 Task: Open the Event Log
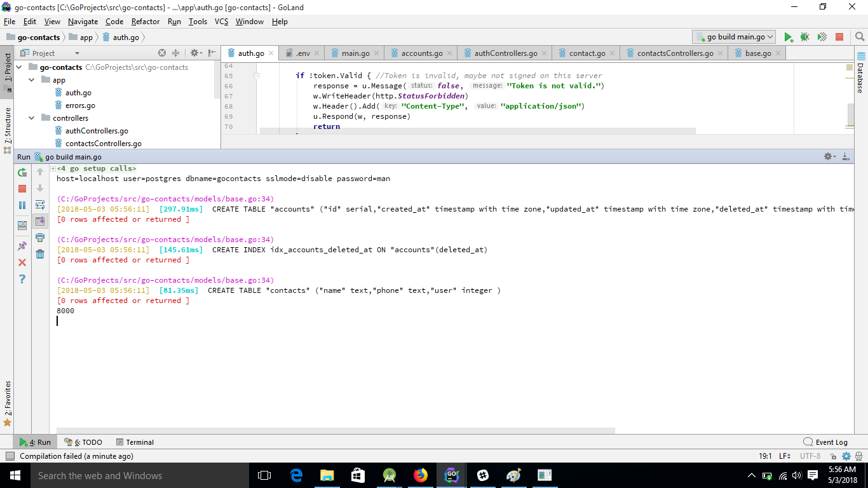pyautogui.click(x=825, y=442)
